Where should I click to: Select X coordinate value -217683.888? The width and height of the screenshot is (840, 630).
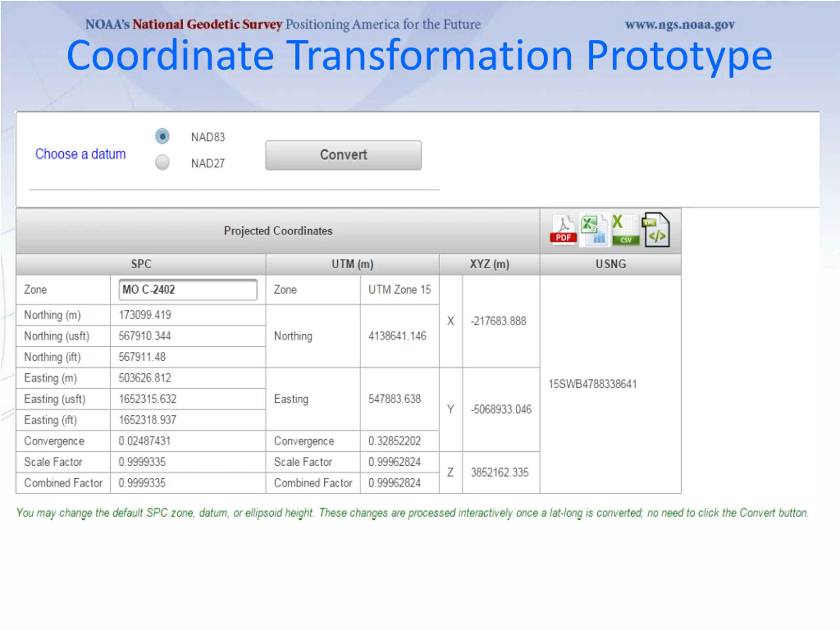pyautogui.click(x=499, y=321)
